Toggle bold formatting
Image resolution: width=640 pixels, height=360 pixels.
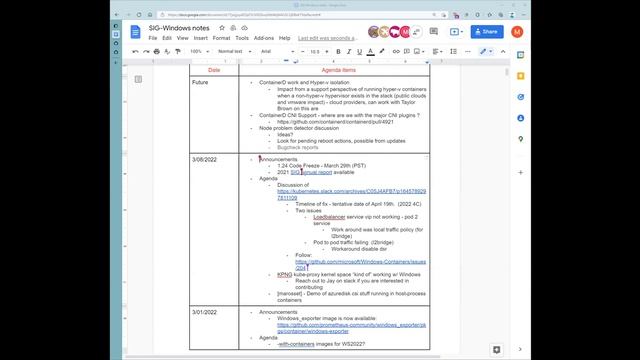pos(338,51)
